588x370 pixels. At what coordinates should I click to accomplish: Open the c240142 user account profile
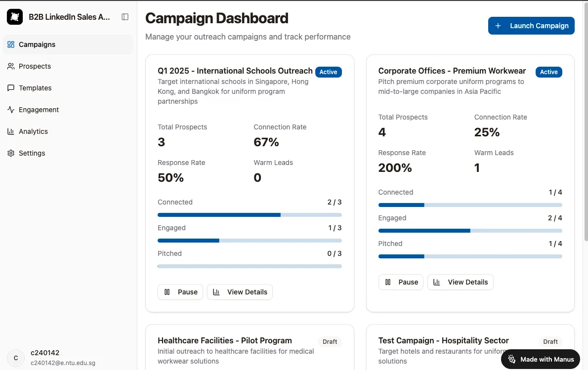(x=68, y=358)
